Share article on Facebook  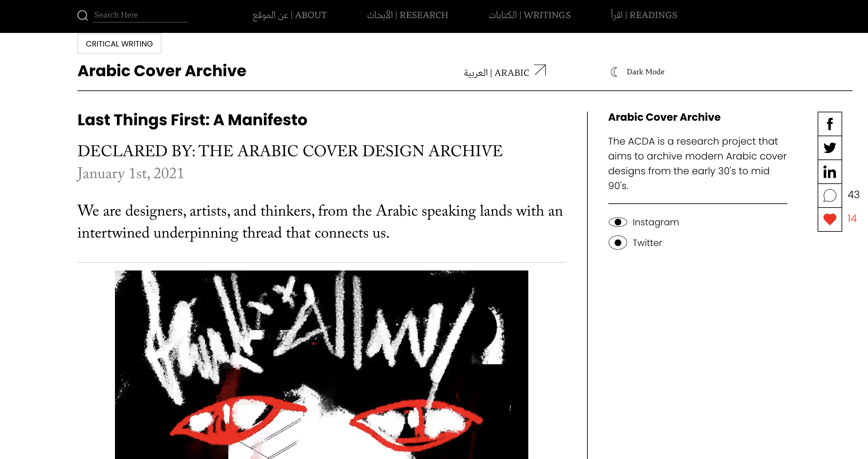point(830,124)
